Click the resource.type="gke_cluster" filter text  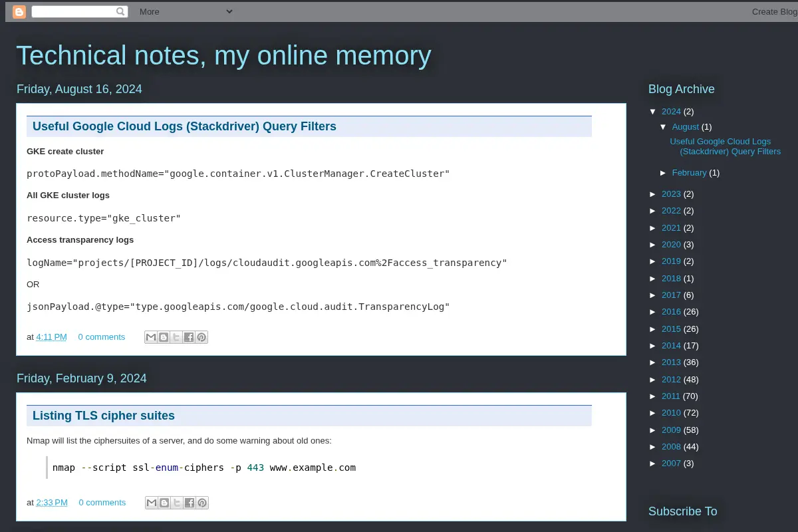[x=104, y=218]
